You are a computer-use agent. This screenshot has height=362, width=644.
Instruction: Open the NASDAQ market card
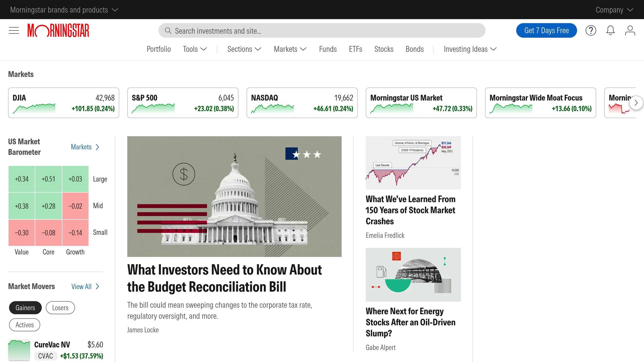click(302, 103)
